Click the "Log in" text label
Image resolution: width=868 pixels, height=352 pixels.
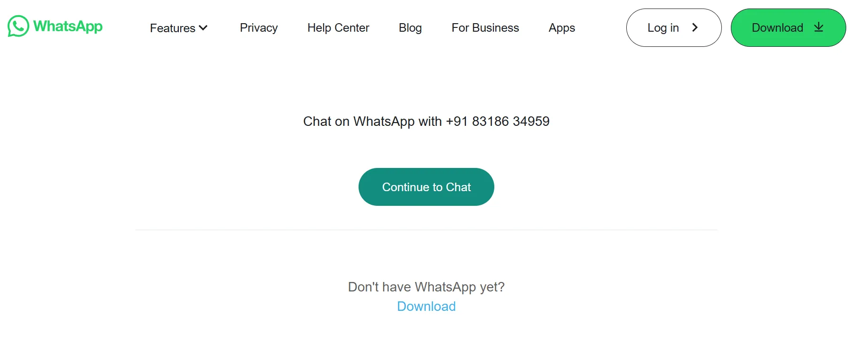(663, 28)
